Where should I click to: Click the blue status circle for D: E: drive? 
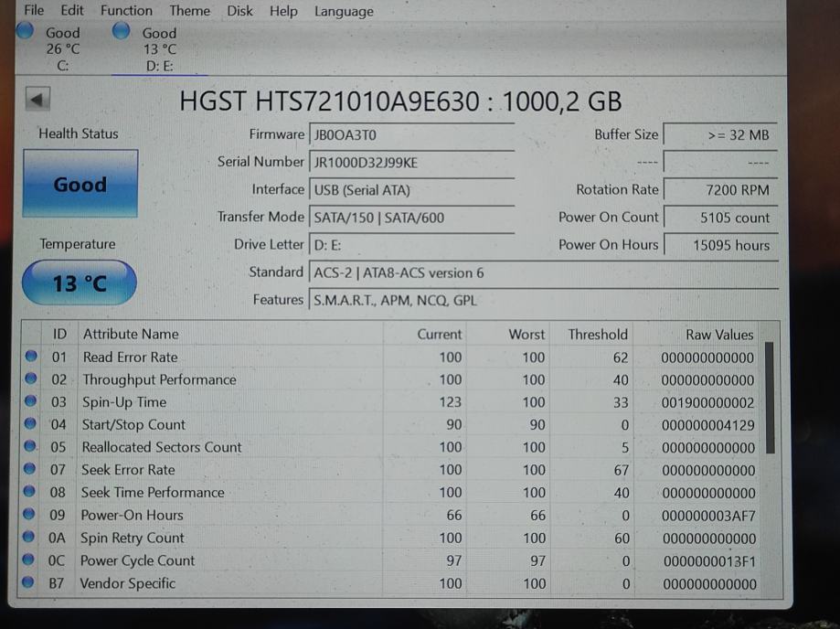point(121,30)
